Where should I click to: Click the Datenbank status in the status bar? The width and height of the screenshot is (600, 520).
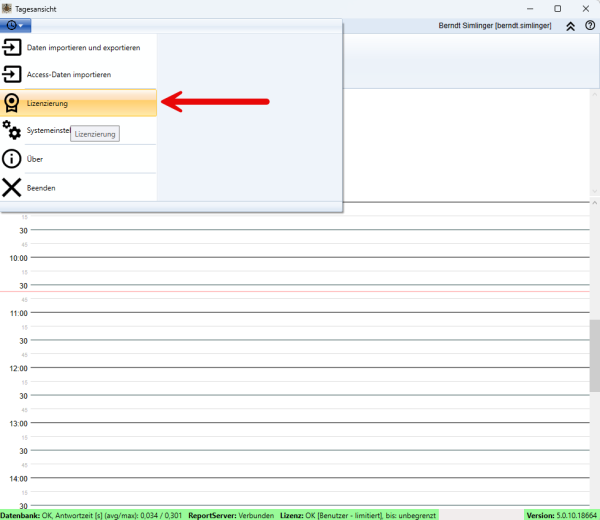click(x=92, y=514)
